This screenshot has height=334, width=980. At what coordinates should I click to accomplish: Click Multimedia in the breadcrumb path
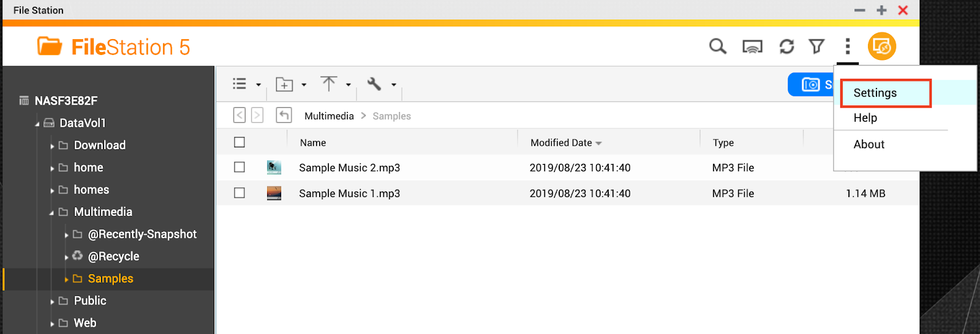329,116
